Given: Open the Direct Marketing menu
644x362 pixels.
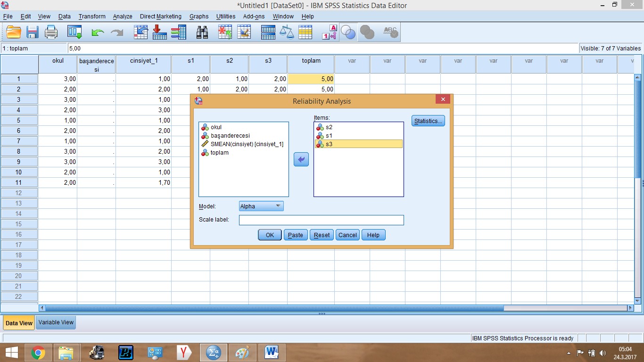Looking at the screenshot, I should (x=160, y=16).
